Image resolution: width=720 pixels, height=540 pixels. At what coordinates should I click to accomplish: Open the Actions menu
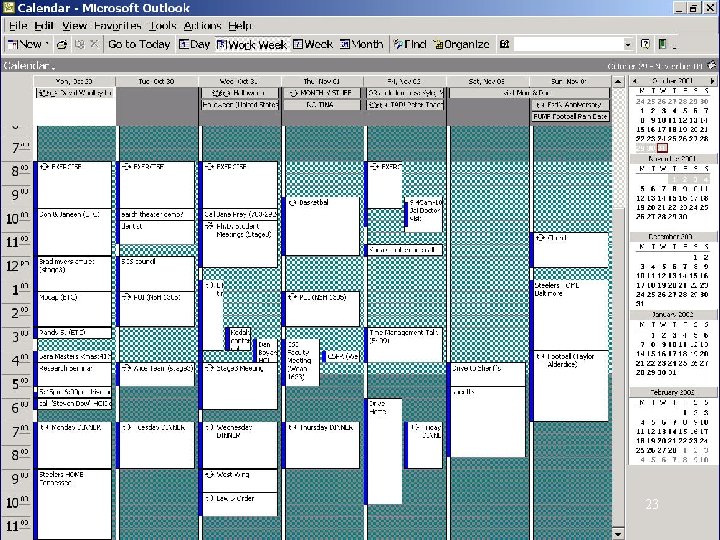click(202, 26)
